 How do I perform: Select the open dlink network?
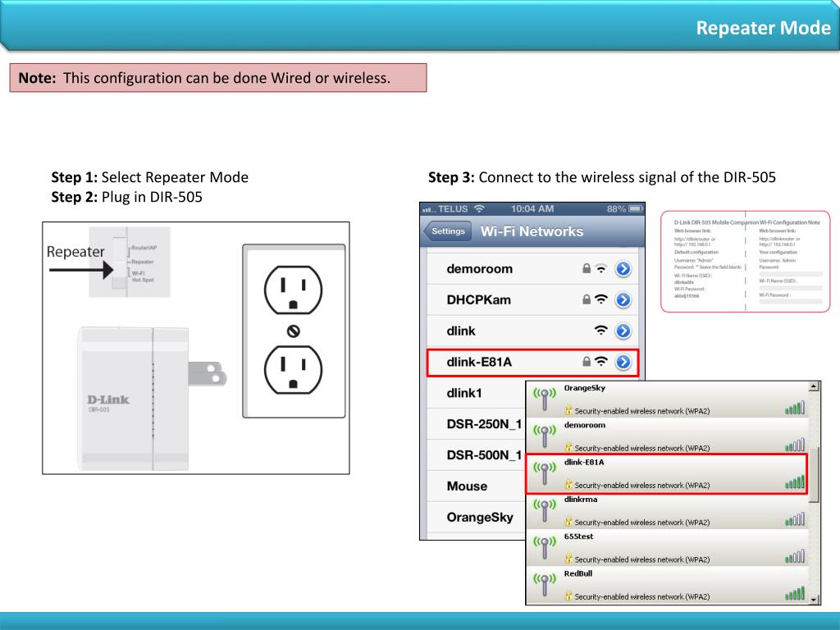[533, 331]
